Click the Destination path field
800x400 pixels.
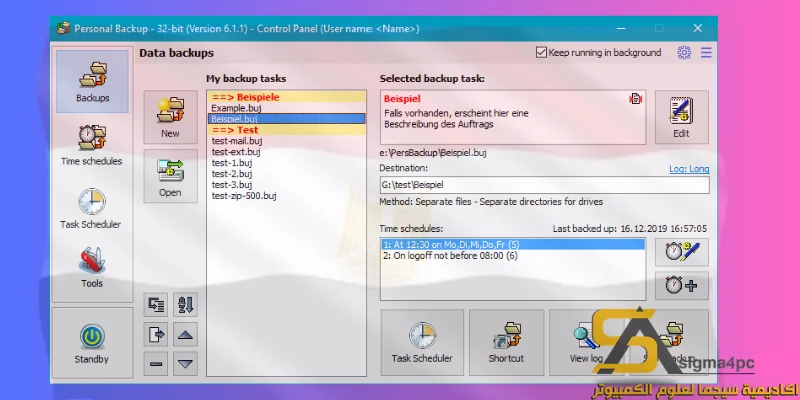[544, 185]
